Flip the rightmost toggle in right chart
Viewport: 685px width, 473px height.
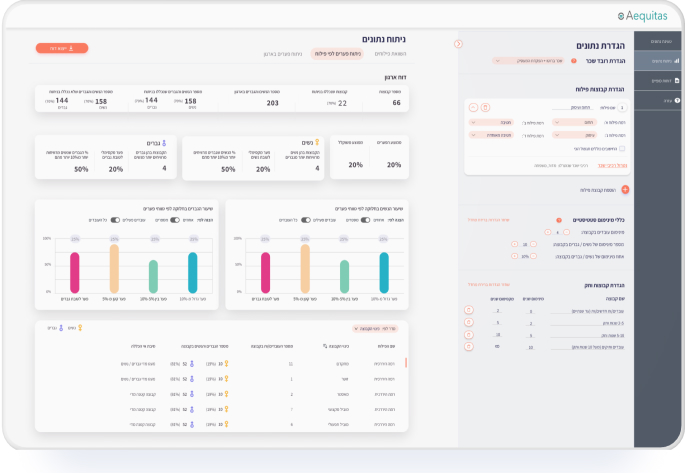[365, 220]
